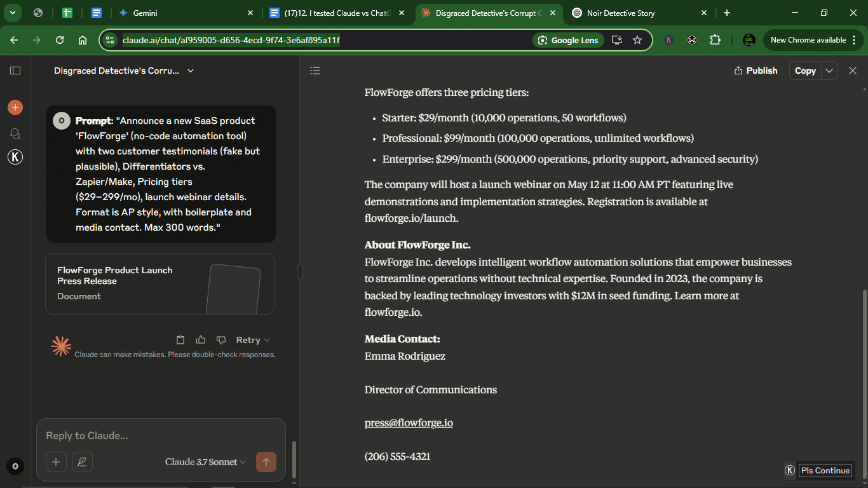The image size is (868, 488).
Task: Open Chrome extensions puzzle menu
Action: point(715,40)
